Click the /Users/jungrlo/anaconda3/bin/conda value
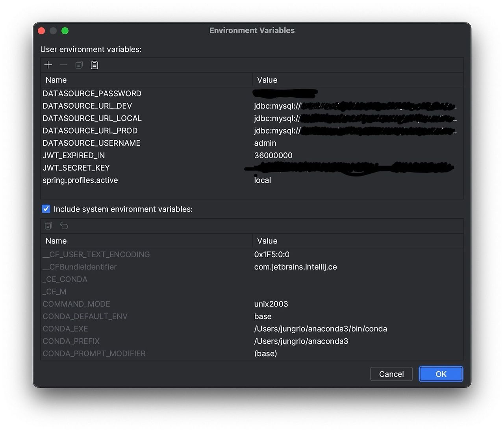Screen dimensions: 504x431 pos(321,329)
